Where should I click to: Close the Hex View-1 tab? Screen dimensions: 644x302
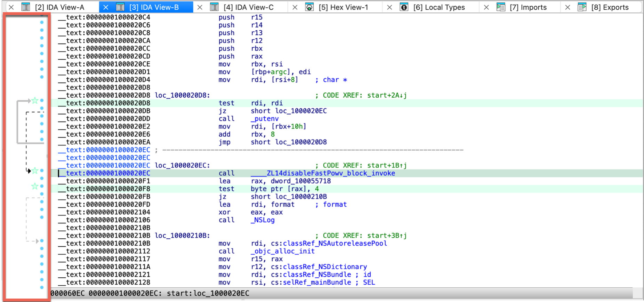click(295, 7)
